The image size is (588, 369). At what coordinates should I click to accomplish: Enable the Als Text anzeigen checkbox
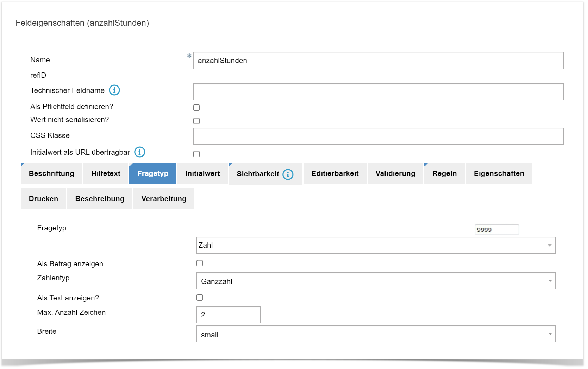(x=200, y=298)
